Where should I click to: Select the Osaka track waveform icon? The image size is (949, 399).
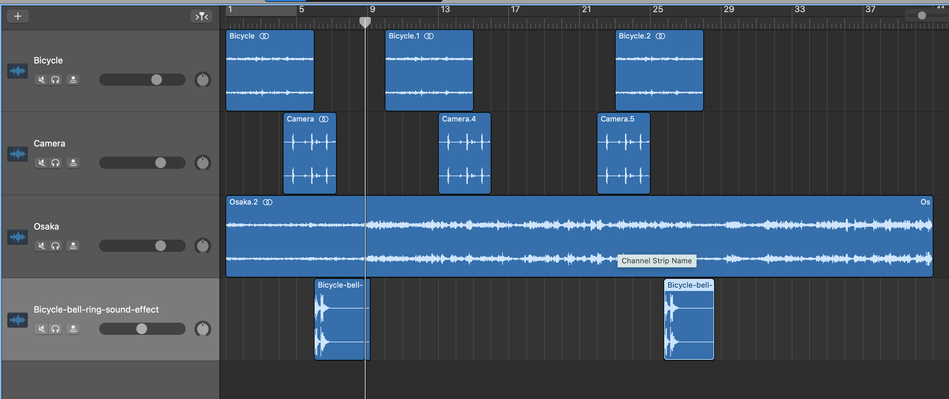[18, 237]
